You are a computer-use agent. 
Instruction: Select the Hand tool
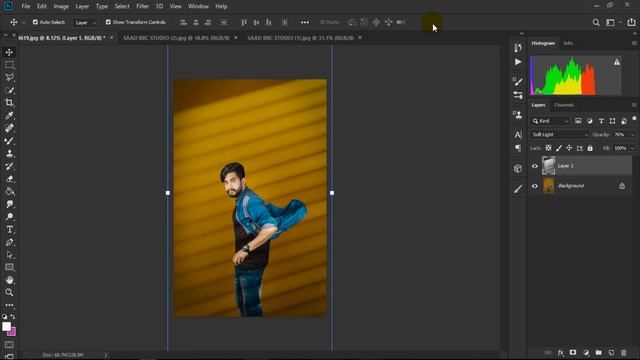click(9, 280)
